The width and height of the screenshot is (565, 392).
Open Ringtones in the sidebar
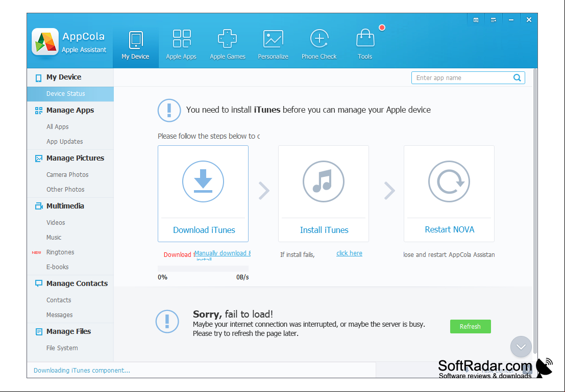pos(60,252)
